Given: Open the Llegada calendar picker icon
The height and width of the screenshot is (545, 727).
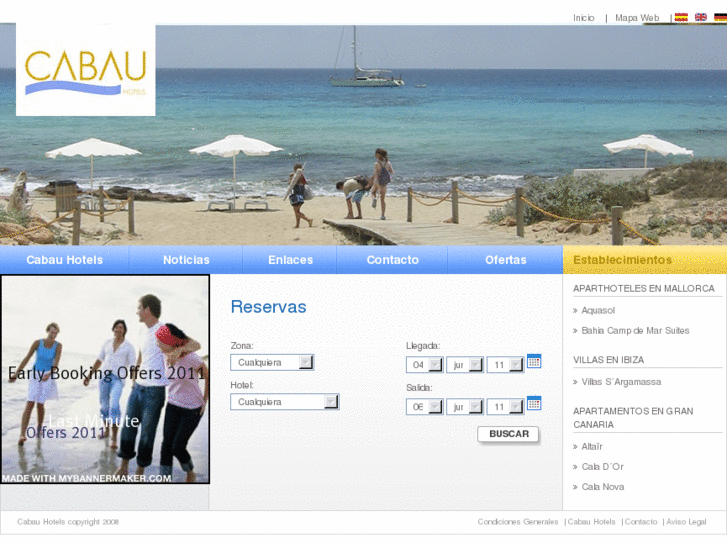Looking at the screenshot, I should 534,361.
